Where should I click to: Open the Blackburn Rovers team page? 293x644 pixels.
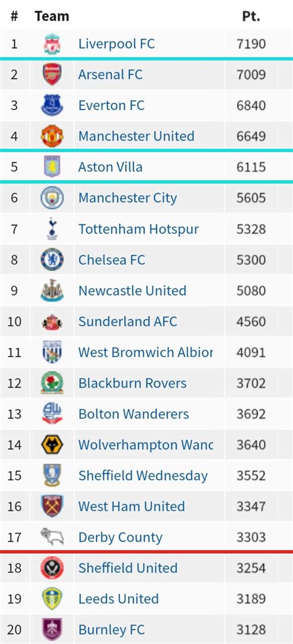pyautogui.click(x=132, y=383)
